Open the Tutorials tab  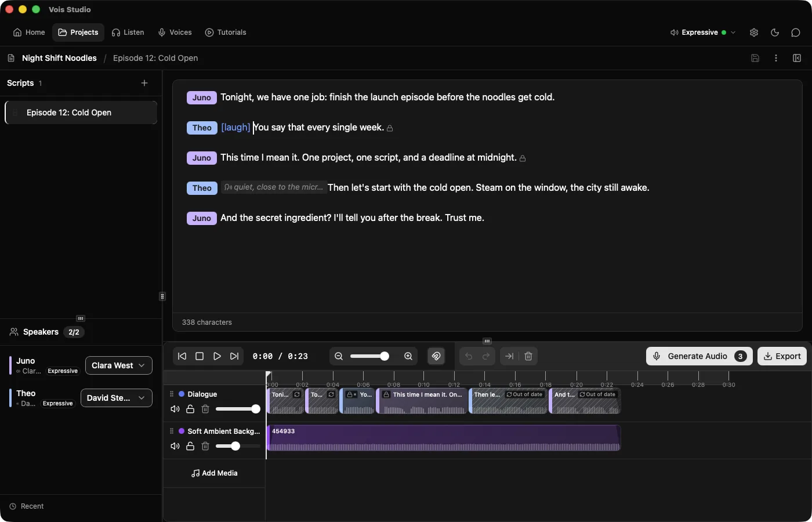pyautogui.click(x=226, y=32)
